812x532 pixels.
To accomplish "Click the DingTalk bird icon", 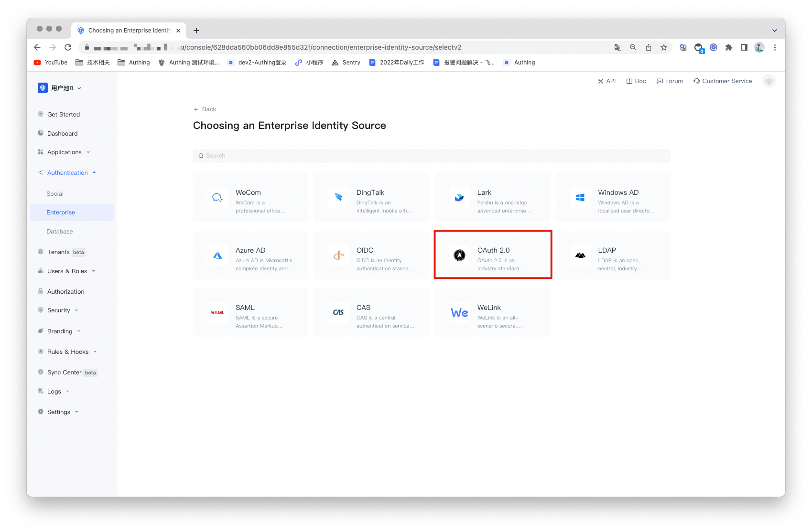I will [x=338, y=198].
